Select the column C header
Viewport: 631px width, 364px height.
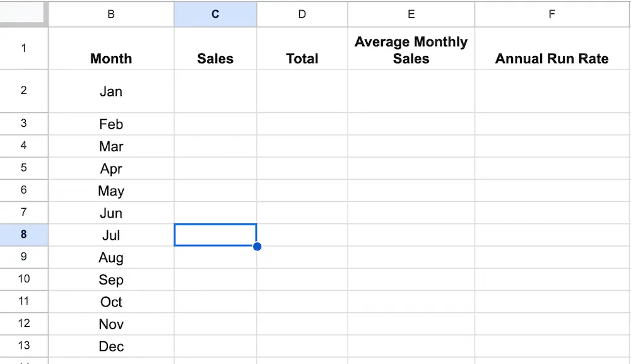pos(215,14)
